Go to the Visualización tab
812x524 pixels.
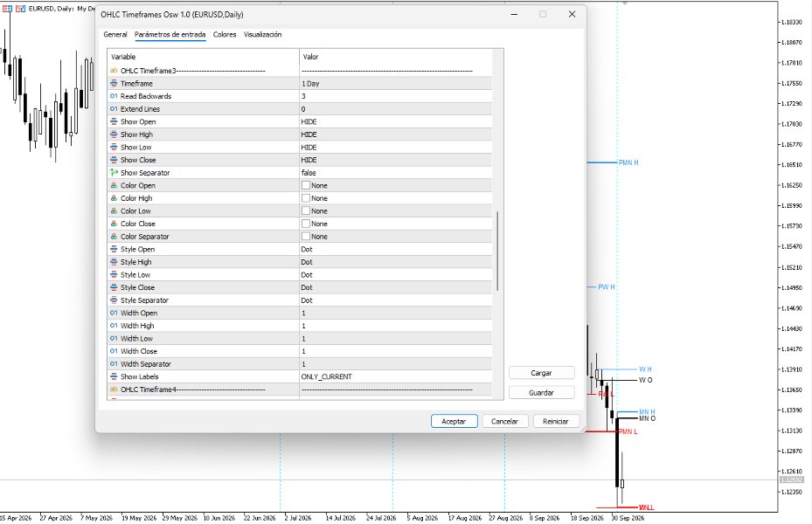tap(262, 35)
